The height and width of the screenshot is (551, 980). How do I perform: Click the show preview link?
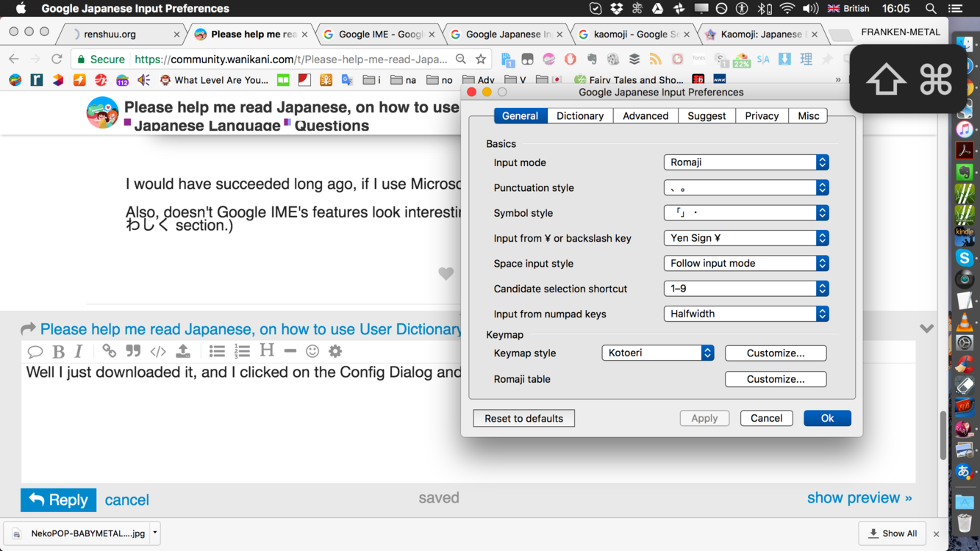(859, 497)
